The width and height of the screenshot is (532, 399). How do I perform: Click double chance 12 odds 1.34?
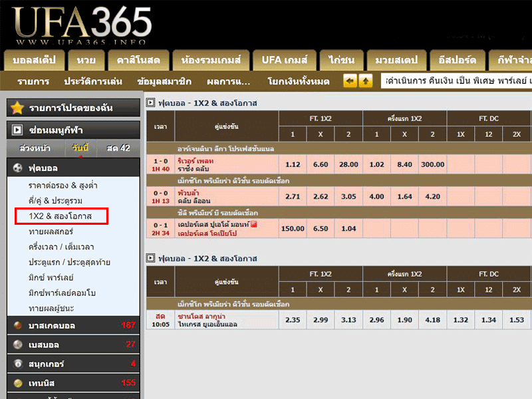point(489,320)
